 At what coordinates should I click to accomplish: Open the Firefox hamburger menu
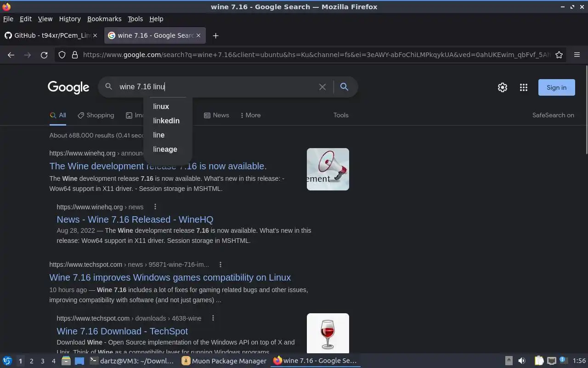coord(577,55)
